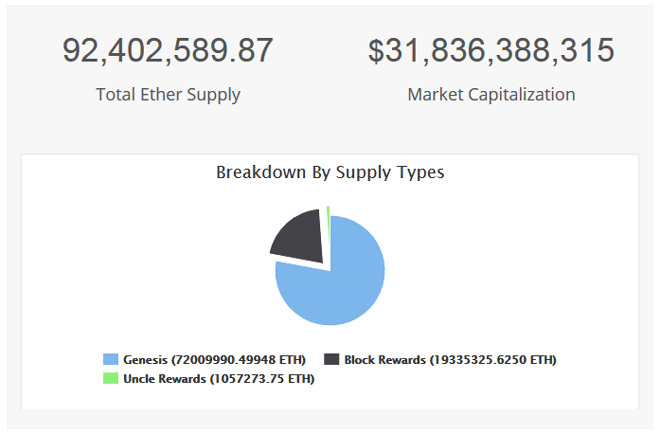Click the dark Block Rewards legend swatch
Image resolution: width=660 pixels, height=434 pixels.
point(332,359)
